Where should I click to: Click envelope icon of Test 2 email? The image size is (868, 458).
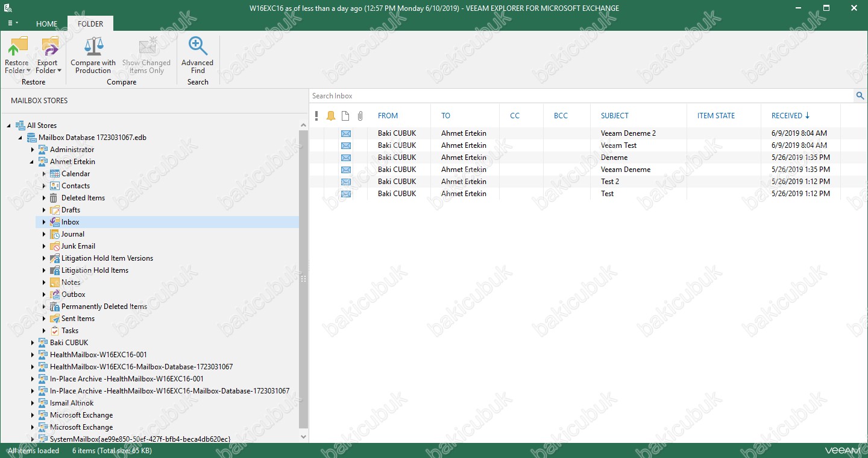coord(346,182)
